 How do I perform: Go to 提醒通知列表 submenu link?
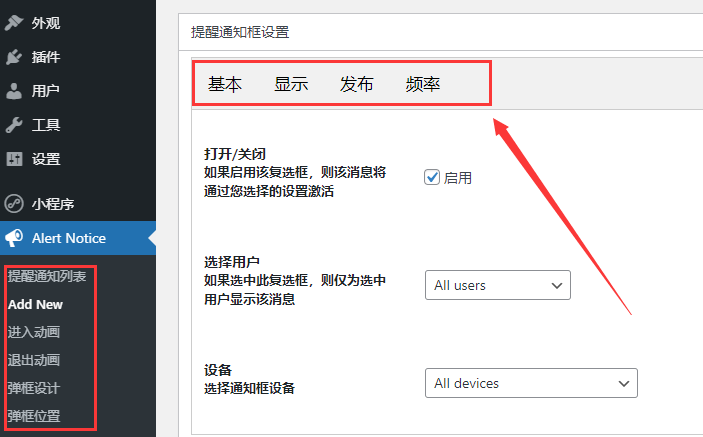click(x=47, y=277)
